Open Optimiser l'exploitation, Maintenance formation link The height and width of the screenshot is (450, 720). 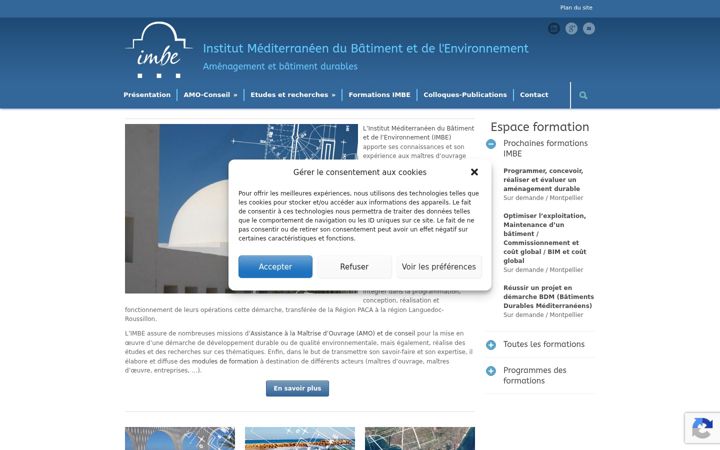point(545,238)
